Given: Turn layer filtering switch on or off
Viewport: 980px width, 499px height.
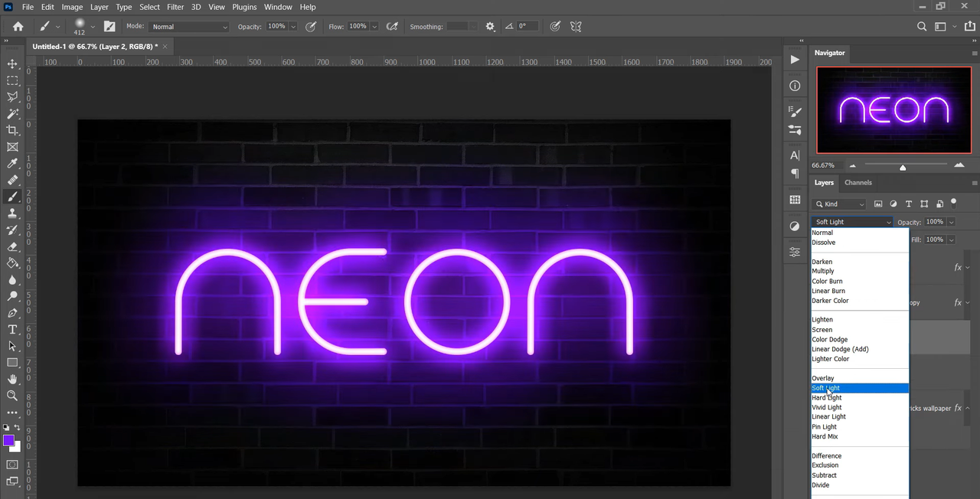Looking at the screenshot, I should 953,203.
